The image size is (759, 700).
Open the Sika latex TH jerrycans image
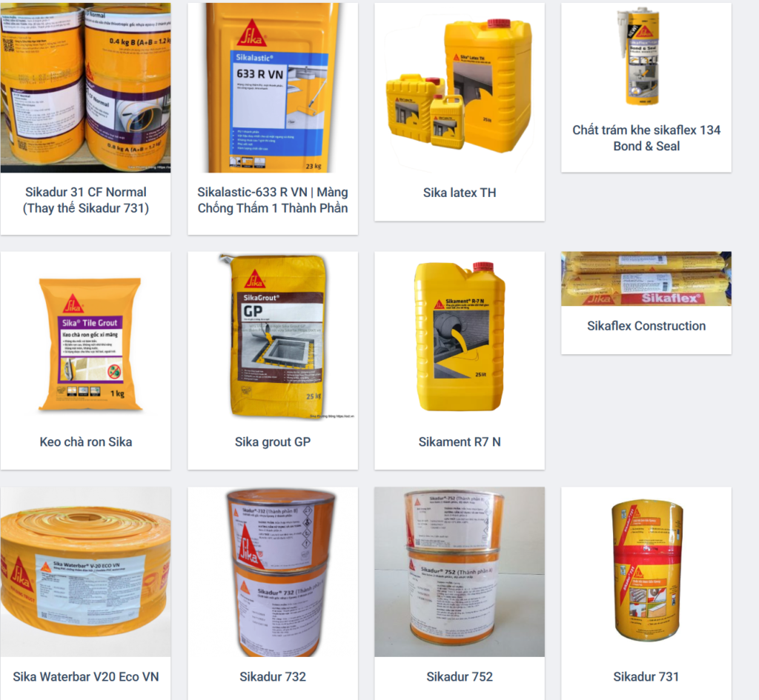pos(460,87)
